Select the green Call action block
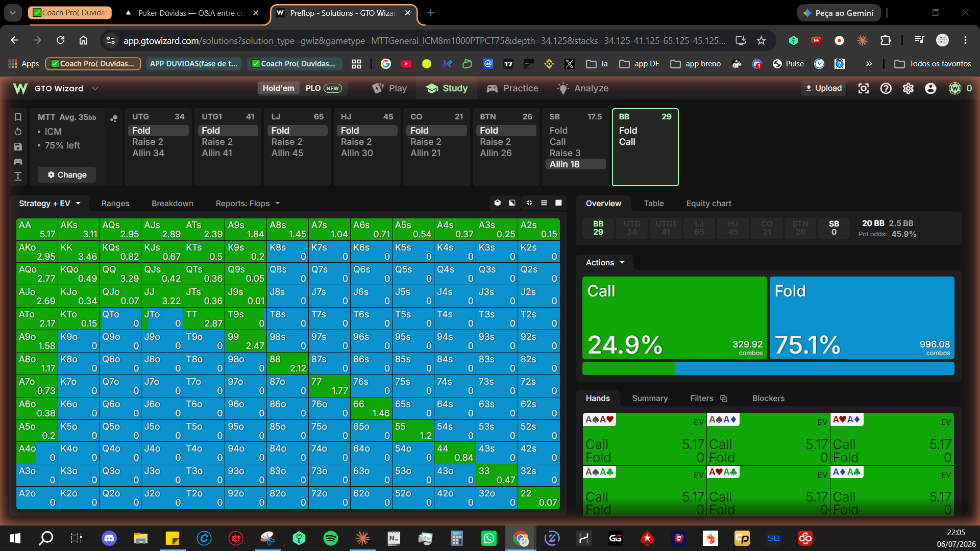980x551 pixels. [674, 318]
